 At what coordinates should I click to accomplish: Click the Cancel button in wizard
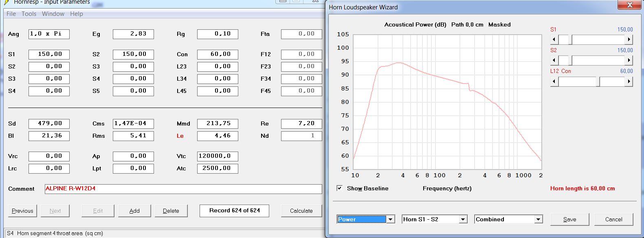pos(613,219)
